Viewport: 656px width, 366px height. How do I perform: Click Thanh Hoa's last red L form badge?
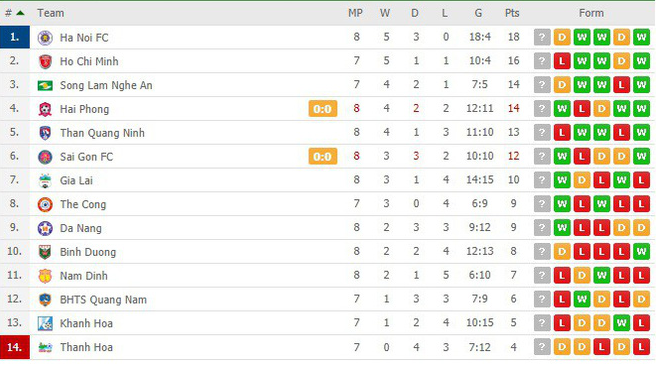tap(641, 347)
